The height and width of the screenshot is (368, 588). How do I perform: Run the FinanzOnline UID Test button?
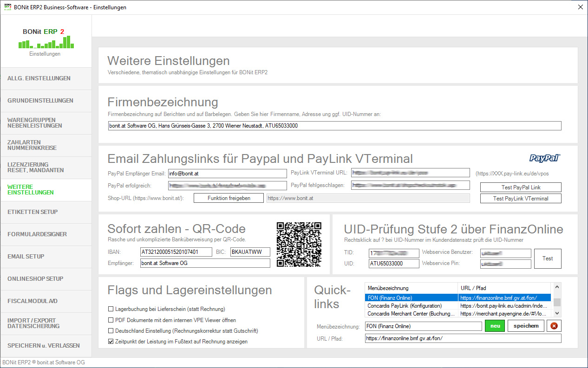pos(548,258)
